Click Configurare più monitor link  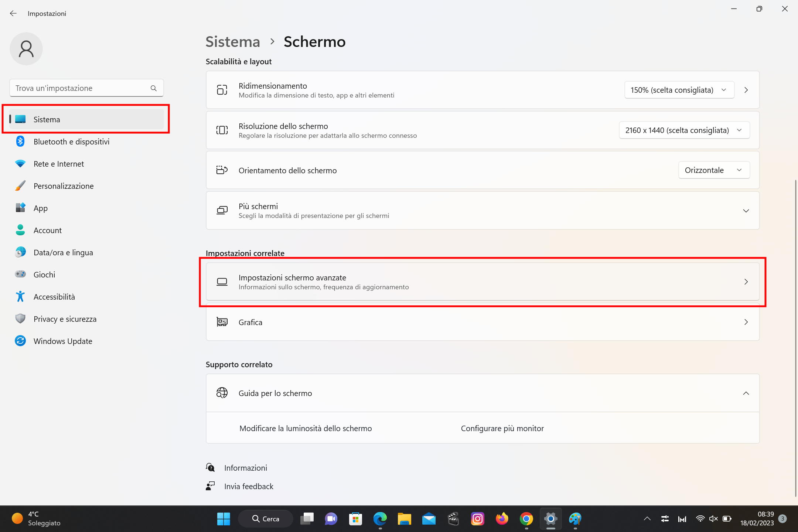click(x=502, y=428)
